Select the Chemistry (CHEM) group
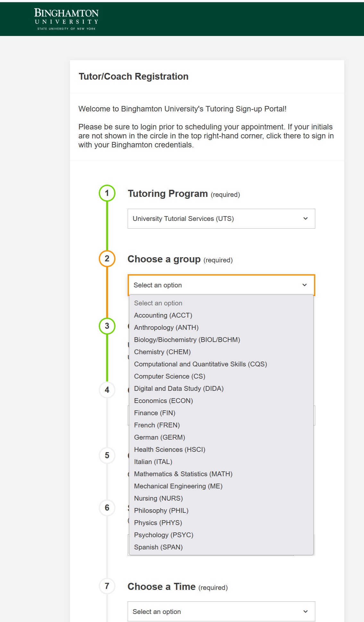The height and width of the screenshot is (622, 364). point(162,352)
